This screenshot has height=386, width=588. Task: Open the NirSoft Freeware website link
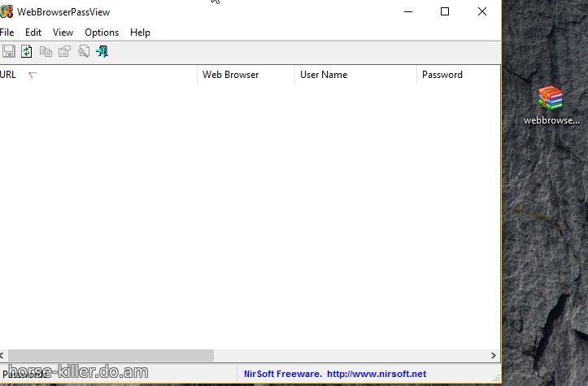pos(335,374)
